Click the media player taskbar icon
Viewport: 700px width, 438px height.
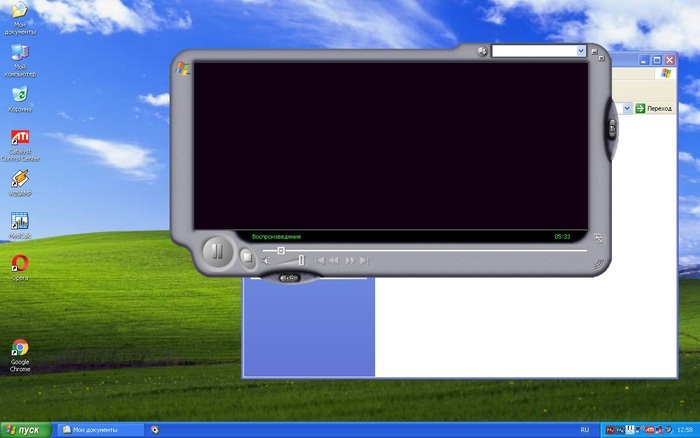(x=154, y=430)
